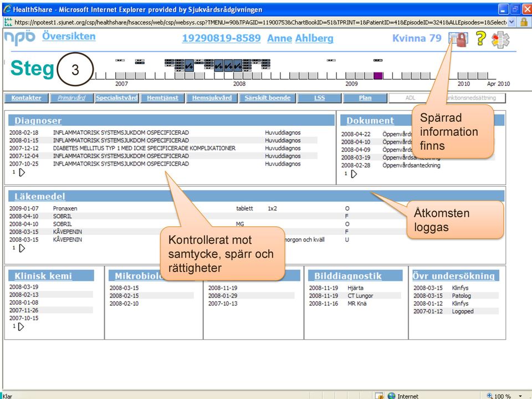Go to next page of Klinisk kemi list
The image size is (532, 399).
21,327
